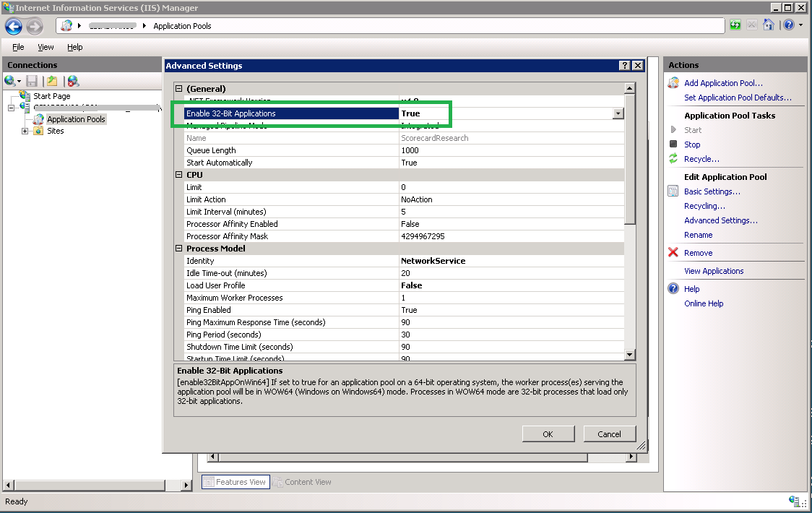Click the status bar network icon
This screenshot has height=513, width=812.
point(794,501)
